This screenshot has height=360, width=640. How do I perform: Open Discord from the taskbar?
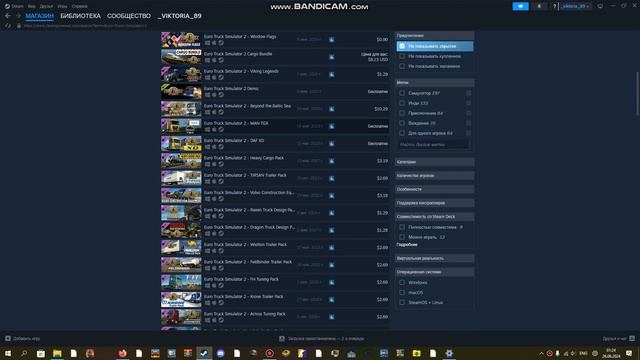tap(220, 353)
